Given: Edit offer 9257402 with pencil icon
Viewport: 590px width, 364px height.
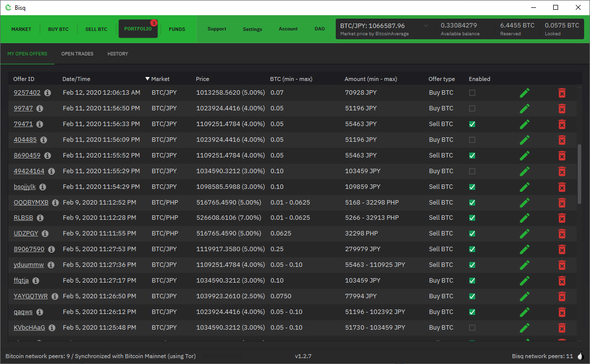Looking at the screenshot, I should coord(525,93).
